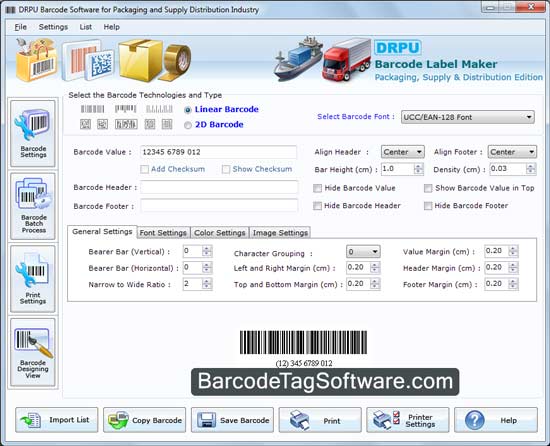Adjust Bearer Bar (Horizontal) spinner

pyautogui.click(x=207, y=268)
